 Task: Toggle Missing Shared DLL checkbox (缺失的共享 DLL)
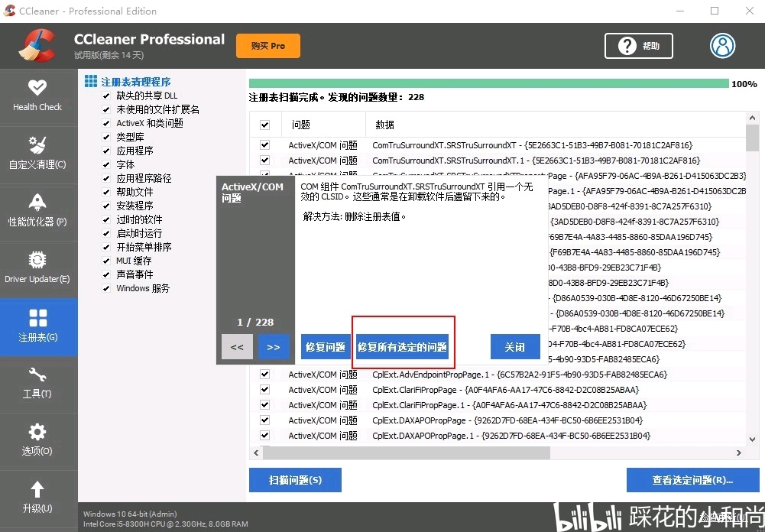[x=106, y=96]
